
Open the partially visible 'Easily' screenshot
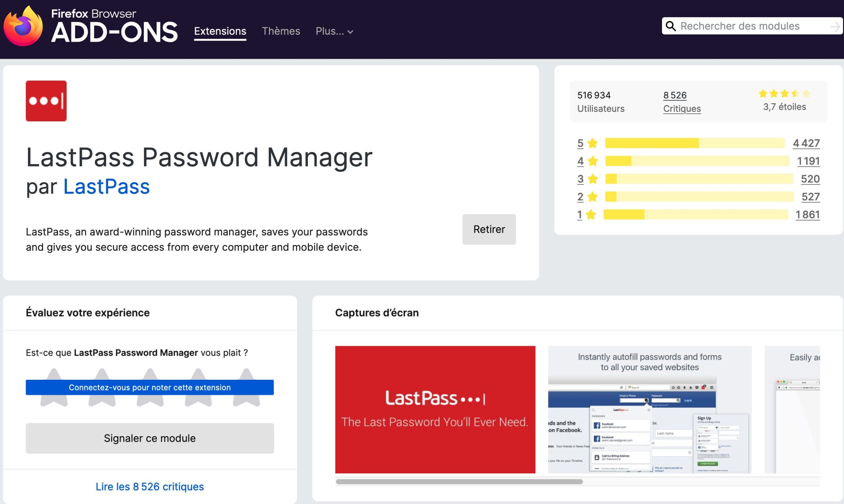792,410
